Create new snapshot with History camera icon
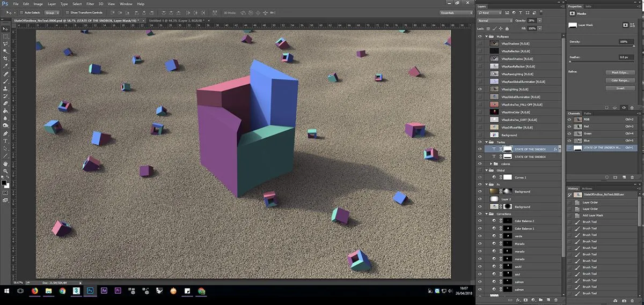Viewport: 644px width, 305px height. [624, 300]
